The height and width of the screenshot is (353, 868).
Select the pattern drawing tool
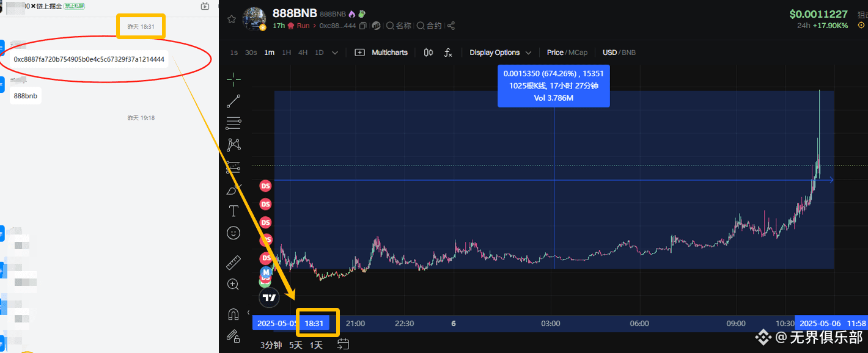click(x=234, y=145)
